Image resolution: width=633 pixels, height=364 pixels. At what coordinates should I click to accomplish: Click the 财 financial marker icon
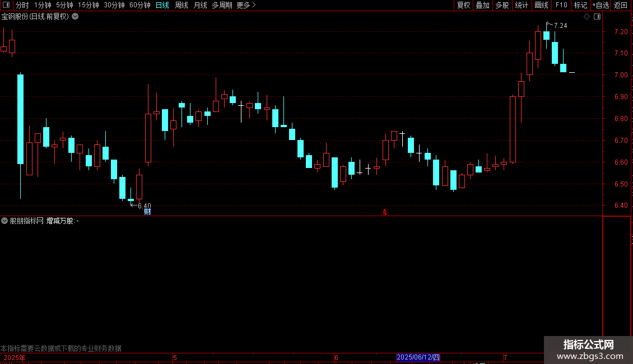click(x=147, y=212)
